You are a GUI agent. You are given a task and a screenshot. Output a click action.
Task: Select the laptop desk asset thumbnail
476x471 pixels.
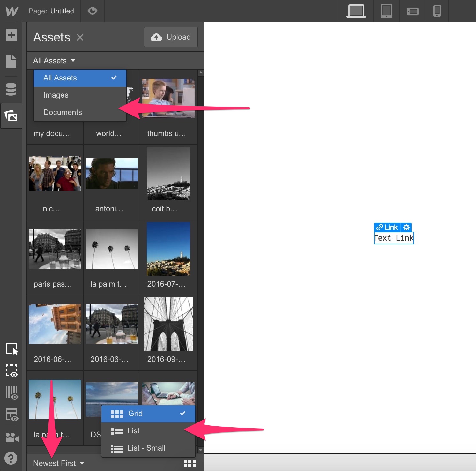[x=168, y=393]
